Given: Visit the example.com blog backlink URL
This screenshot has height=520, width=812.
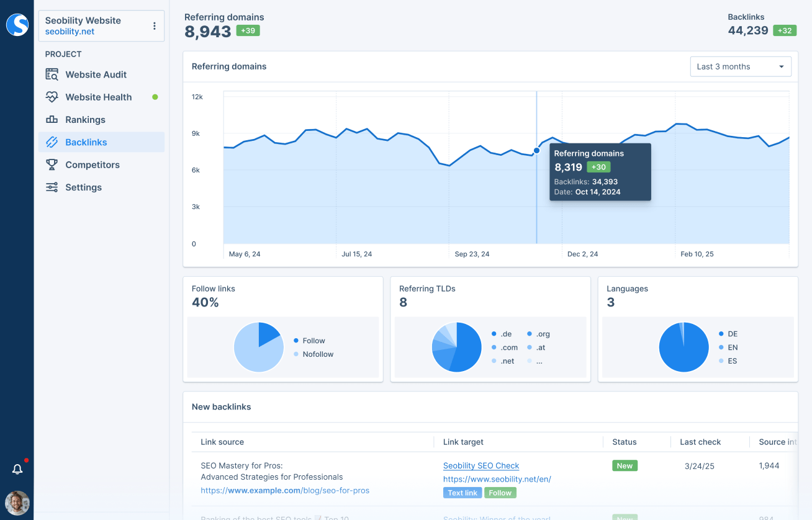Looking at the screenshot, I should 284,490.
